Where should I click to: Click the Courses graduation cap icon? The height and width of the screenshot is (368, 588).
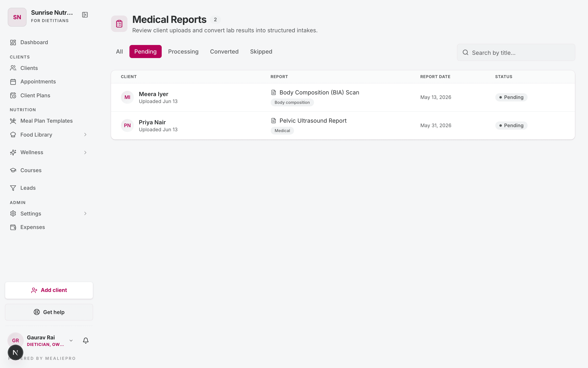(13, 170)
